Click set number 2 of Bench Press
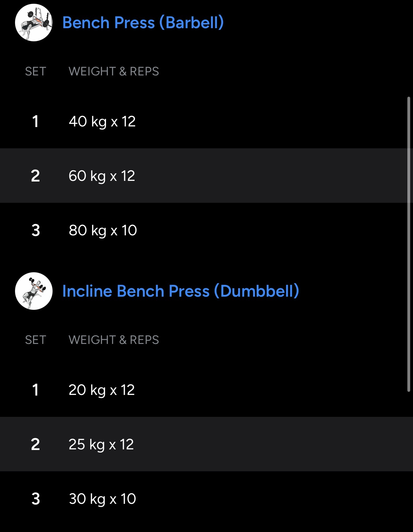This screenshot has width=413, height=532. tap(35, 176)
